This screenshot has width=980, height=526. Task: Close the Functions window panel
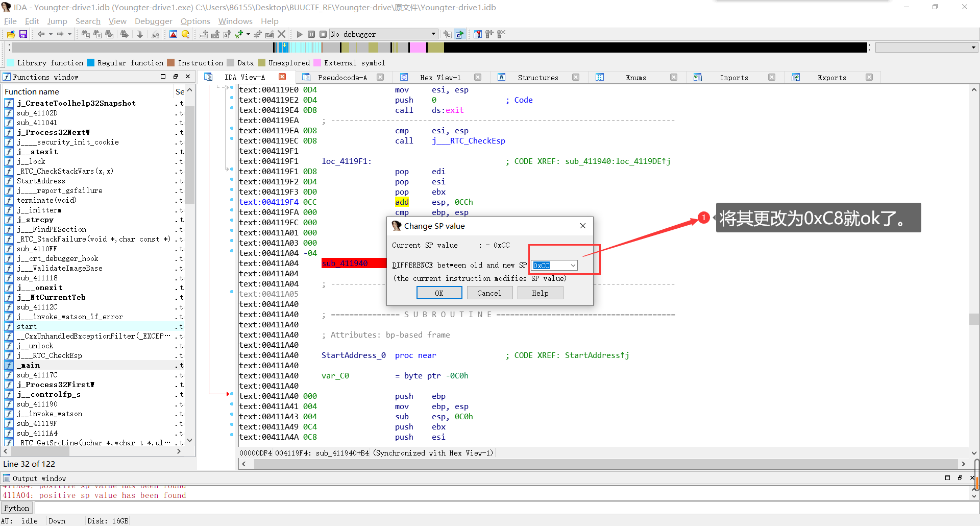pyautogui.click(x=188, y=77)
